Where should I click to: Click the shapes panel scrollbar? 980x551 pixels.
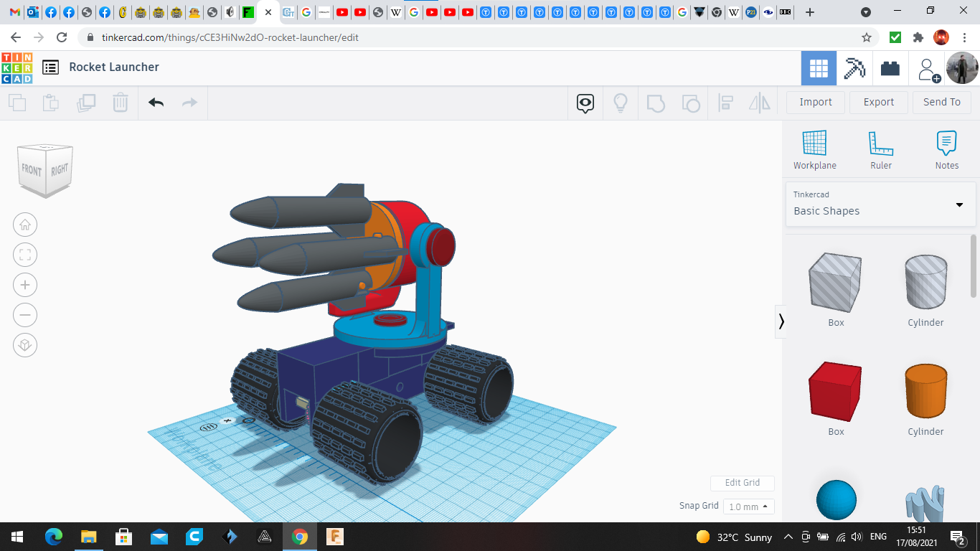click(974, 265)
